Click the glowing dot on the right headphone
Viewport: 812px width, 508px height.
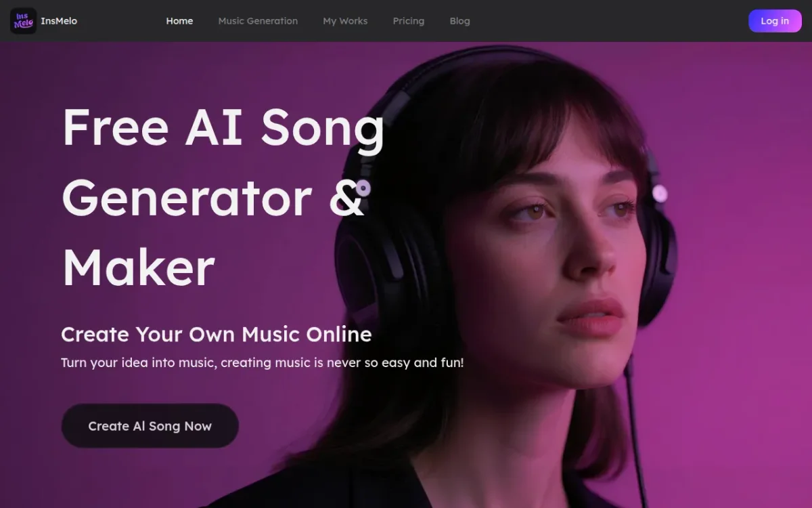[x=660, y=194]
